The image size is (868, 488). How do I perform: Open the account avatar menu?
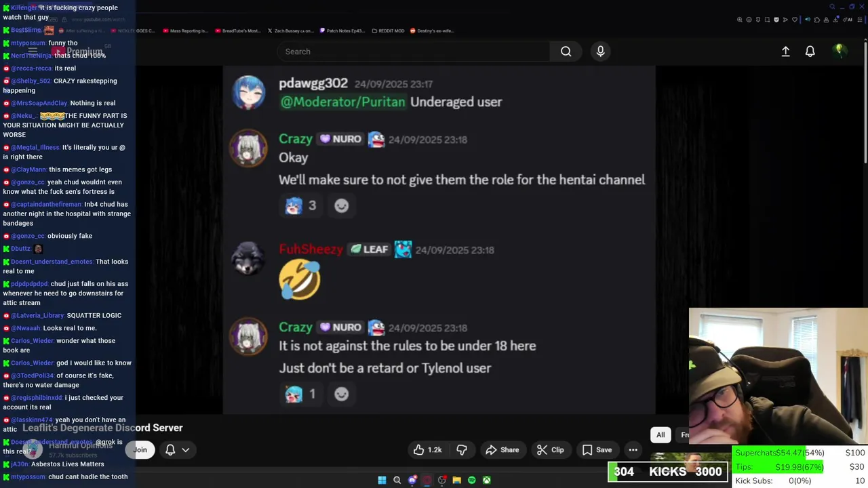tap(840, 52)
